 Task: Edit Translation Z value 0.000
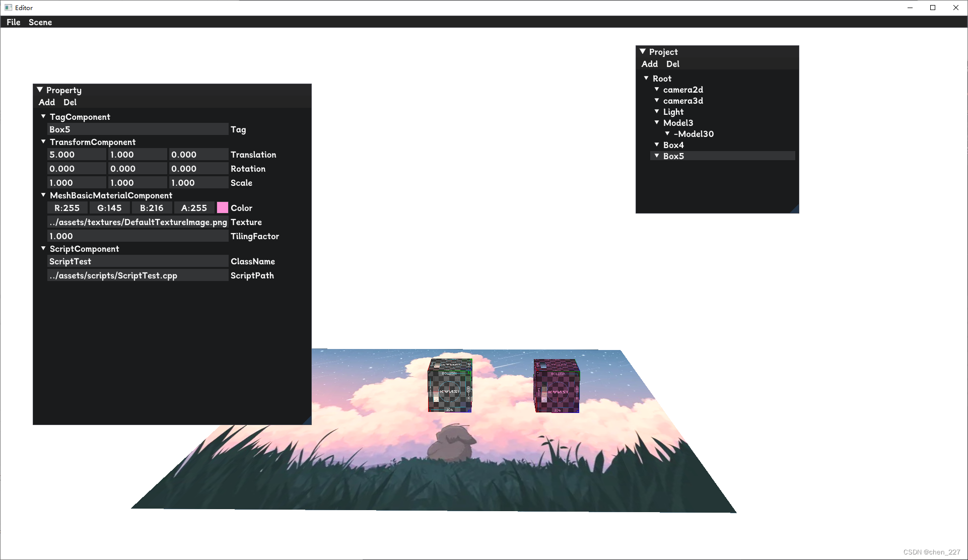198,155
